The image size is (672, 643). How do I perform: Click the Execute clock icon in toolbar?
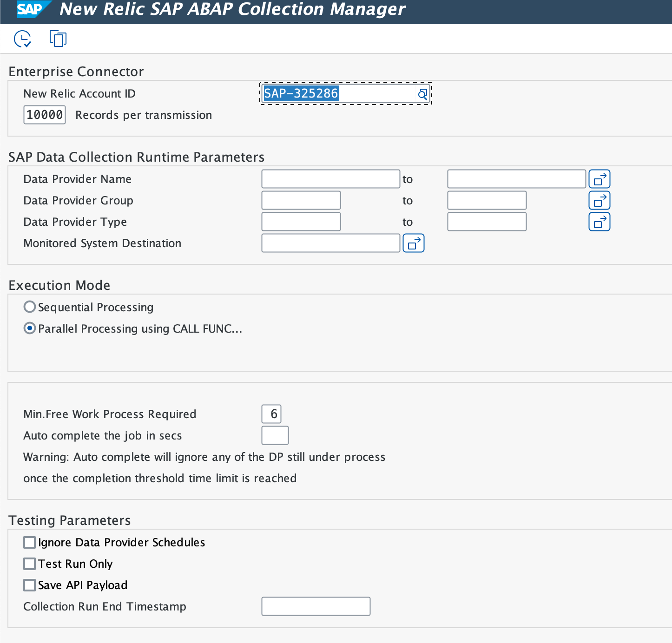click(x=22, y=39)
